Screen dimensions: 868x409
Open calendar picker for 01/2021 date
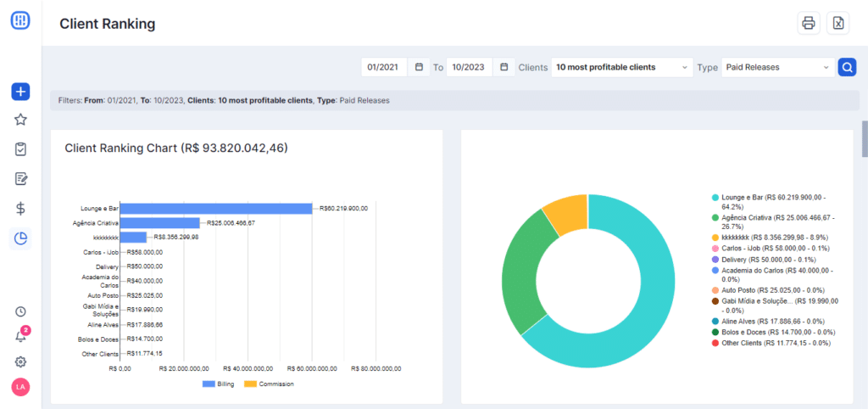pyautogui.click(x=419, y=67)
